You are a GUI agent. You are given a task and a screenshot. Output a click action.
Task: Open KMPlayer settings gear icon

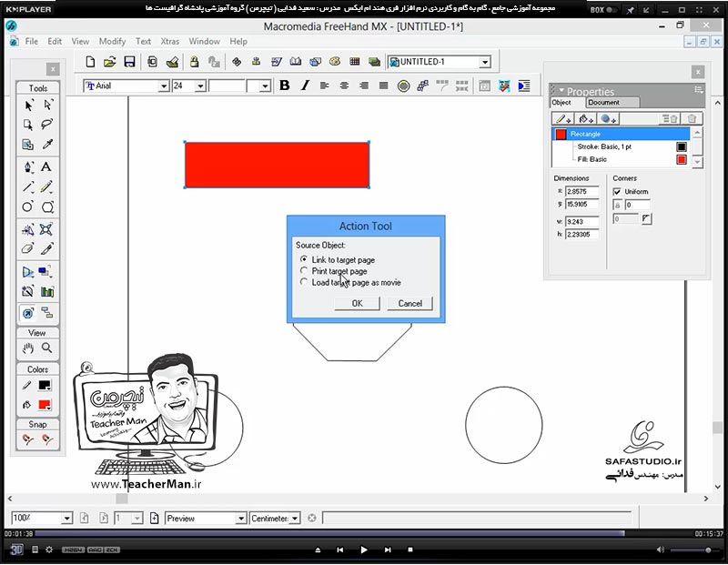tap(49, 550)
